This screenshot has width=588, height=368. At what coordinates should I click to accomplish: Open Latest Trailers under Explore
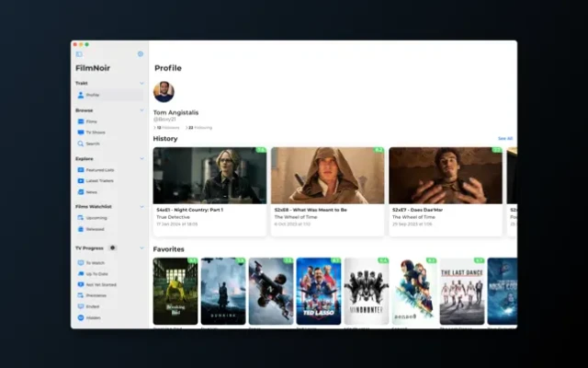108,181
